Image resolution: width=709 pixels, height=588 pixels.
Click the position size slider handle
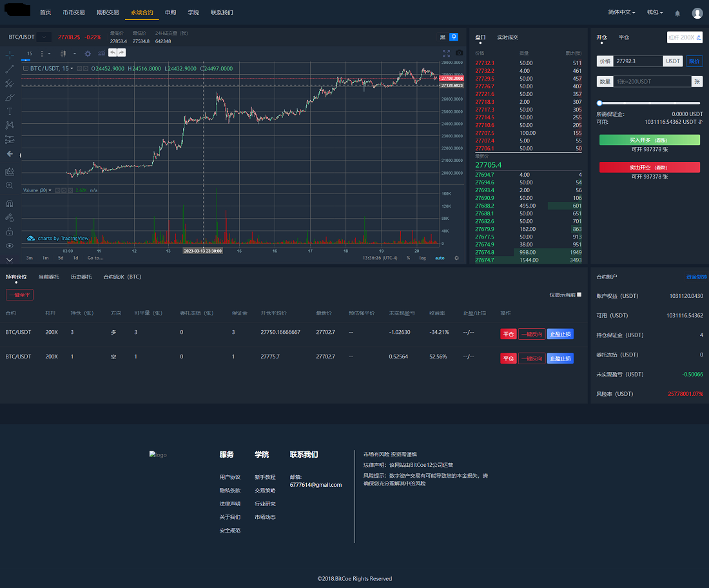click(x=600, y=103)
